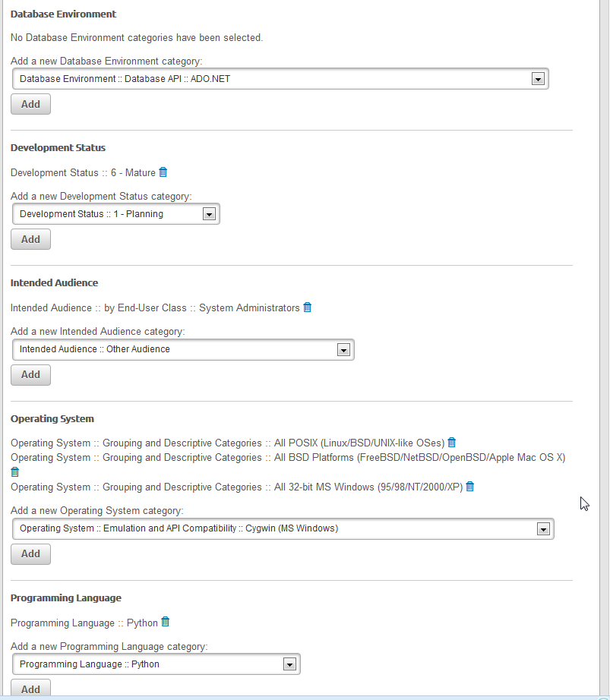Remove the All BSD Platforms category
This screenshot has width=610, height=700.
[15, 471]
